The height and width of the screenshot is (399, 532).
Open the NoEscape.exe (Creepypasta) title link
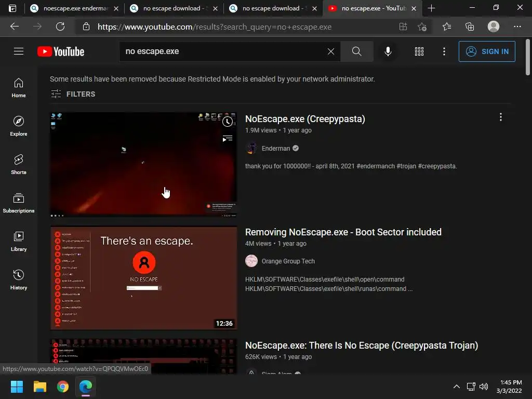[x=305, y=119]
